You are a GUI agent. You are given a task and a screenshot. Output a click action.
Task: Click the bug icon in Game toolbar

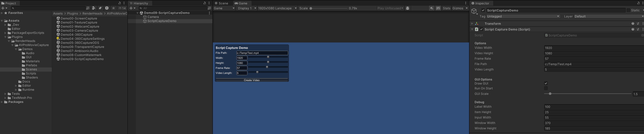click(408, 8)
